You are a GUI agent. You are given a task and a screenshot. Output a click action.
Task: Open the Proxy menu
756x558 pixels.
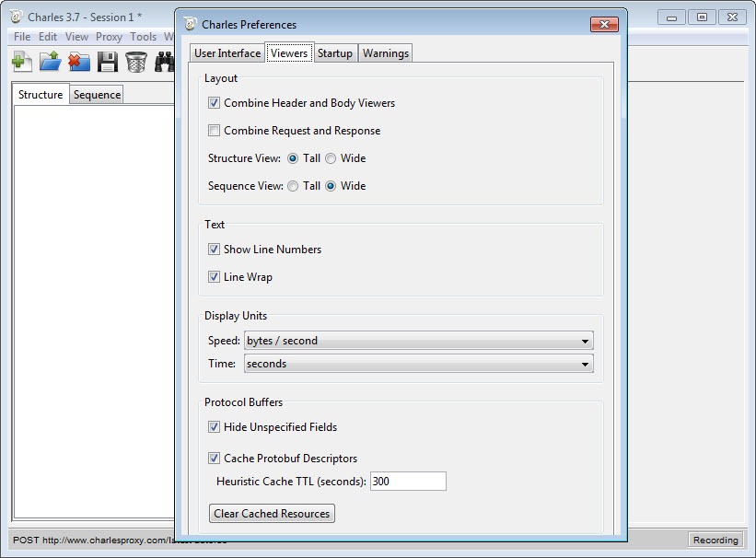click(x=109, y=37)
